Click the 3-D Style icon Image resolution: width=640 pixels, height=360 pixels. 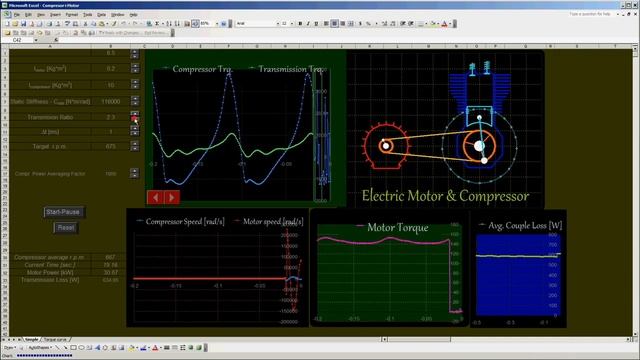pyautogui.click(x=199, y=347)
